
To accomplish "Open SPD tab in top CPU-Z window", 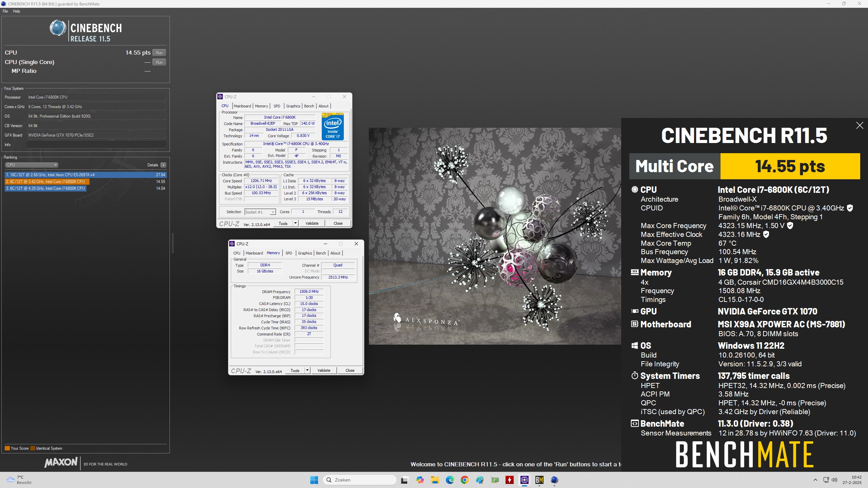I will 277,106.
